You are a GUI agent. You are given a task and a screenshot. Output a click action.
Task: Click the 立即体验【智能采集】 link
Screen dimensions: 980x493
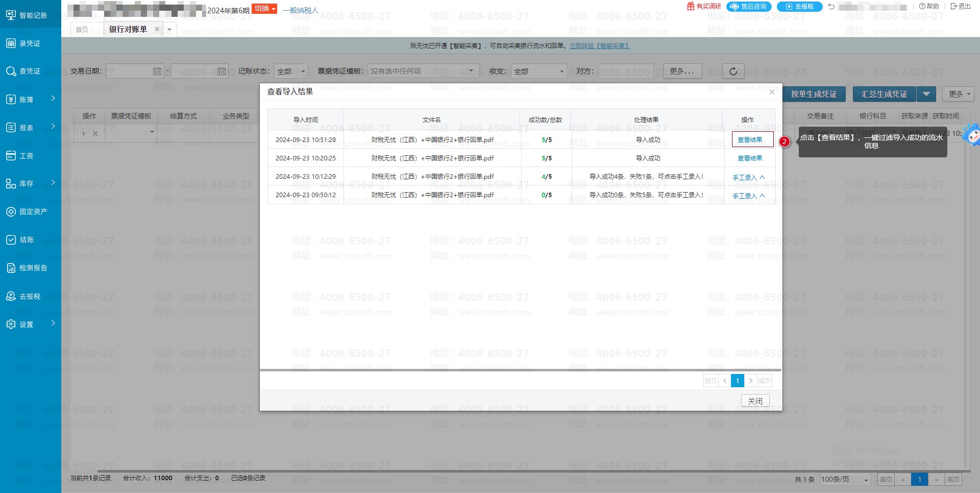pos(599,46)
